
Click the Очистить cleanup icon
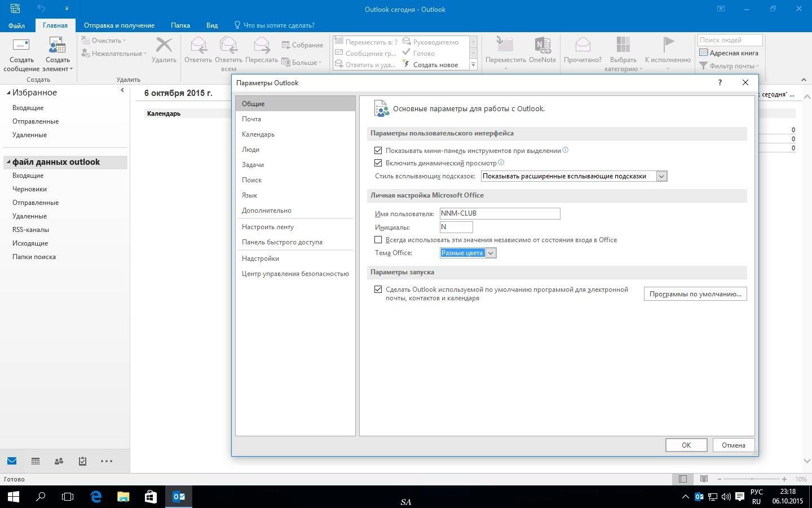point(86,40)
